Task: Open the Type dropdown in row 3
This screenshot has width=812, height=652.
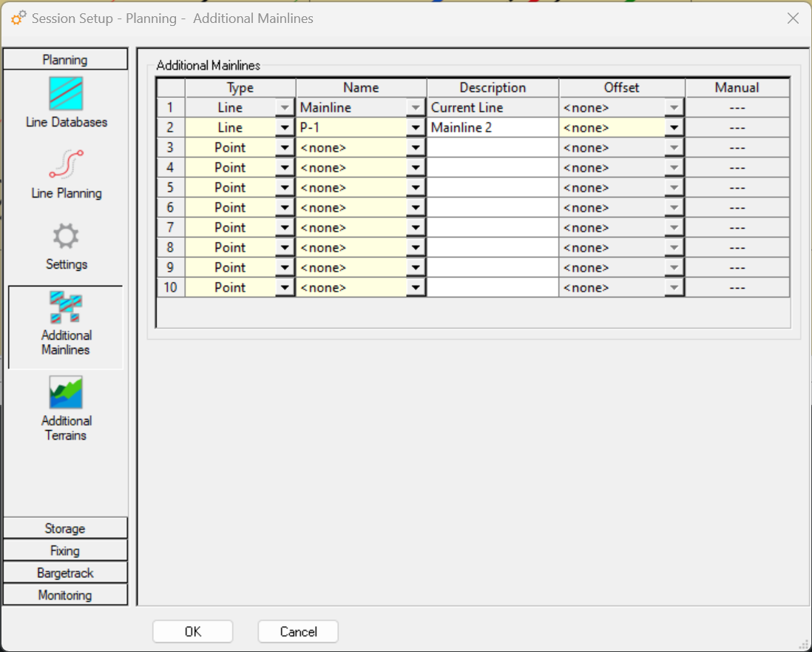Action: pos(285,148)
